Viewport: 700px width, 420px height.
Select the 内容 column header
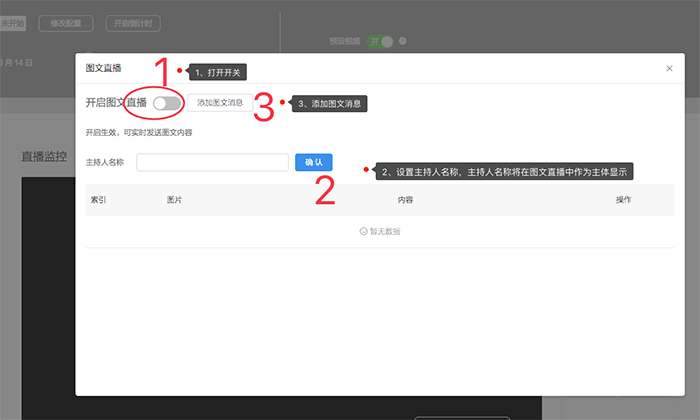[405, 200]
